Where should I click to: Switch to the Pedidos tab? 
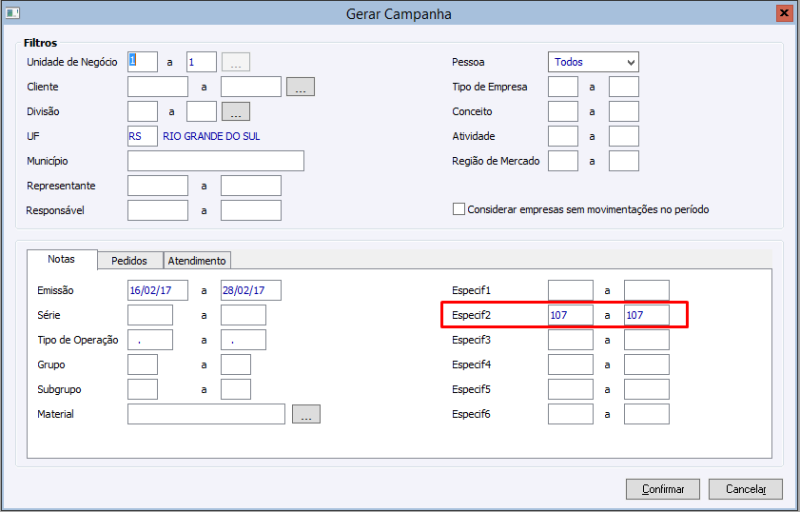(x=130, y=261)
